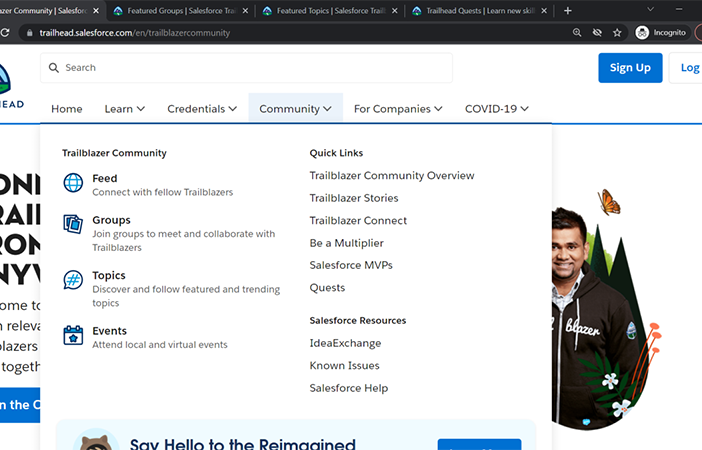The width and height of the screenshot is (702, 450).
Task: Bookmark this page with star icon
Action: pyautogui.click(x=617, y=33)
